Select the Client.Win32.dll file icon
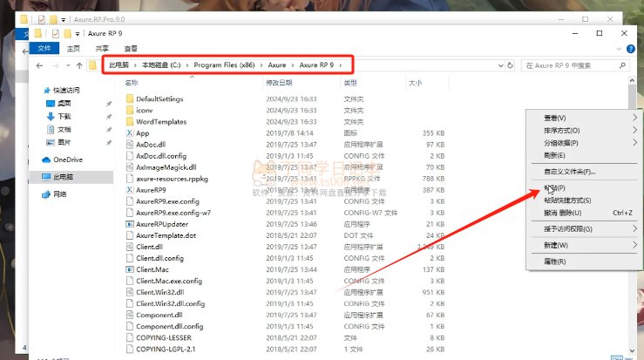Image resolution: width=644 pixels, height=360 pixels. (x=130, y=292)
